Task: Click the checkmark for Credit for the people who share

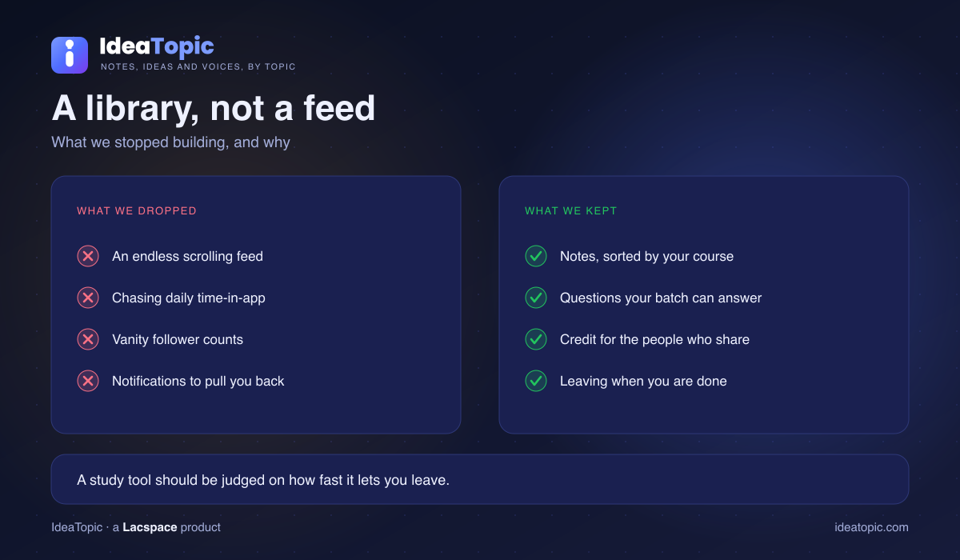Action: 535,339
